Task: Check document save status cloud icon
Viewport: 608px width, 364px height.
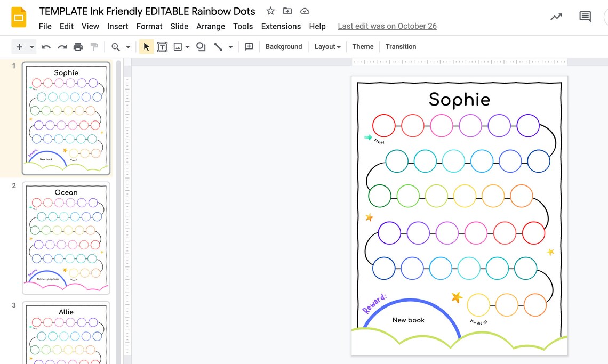Action: point(305,11)
